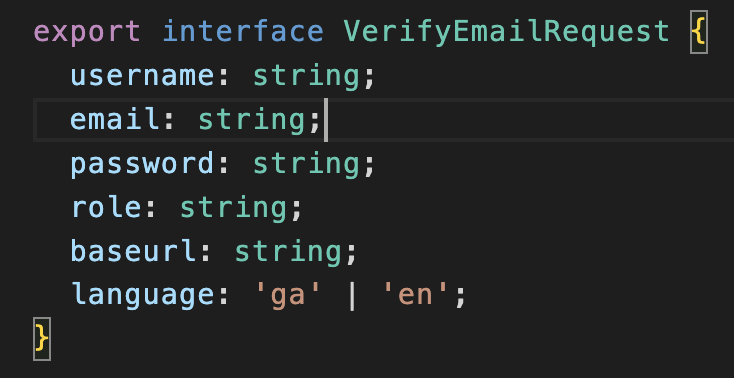Click the string type after email
Image resolution: width=734 pixels, height=378 pixels.
[x=252, y=120]
